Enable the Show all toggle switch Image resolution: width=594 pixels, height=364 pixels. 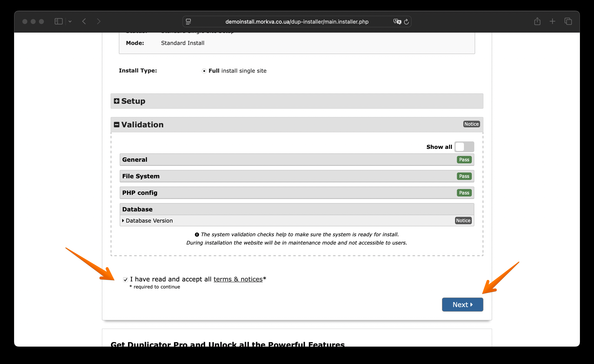pos(464,147)
